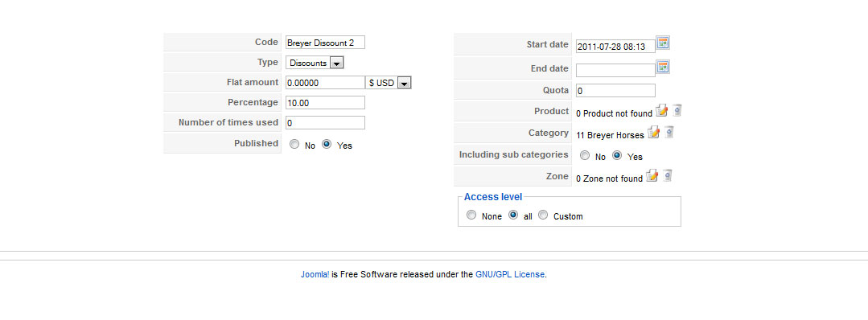Image resolution: width=868 pixels, height=320 pixels.
Task: Open the $ USD currency dropdown
Action: [389, 83]
